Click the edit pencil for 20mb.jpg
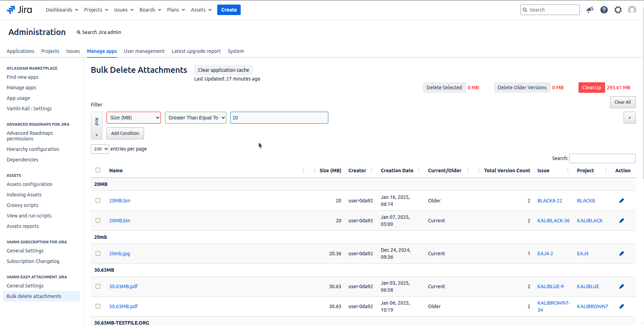644x326 pixels. click(622, 254)
